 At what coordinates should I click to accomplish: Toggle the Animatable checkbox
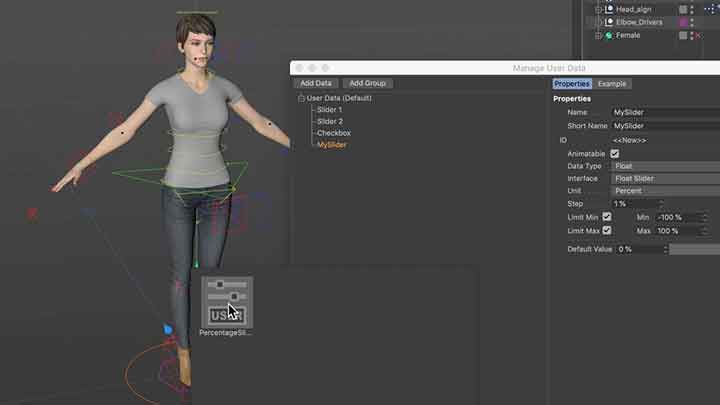[x=614, y=154]
